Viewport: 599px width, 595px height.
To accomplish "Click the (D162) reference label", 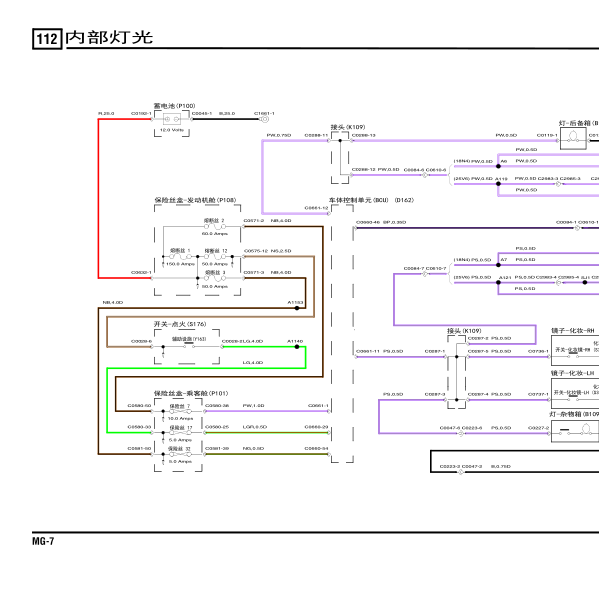I will point(404,200).
